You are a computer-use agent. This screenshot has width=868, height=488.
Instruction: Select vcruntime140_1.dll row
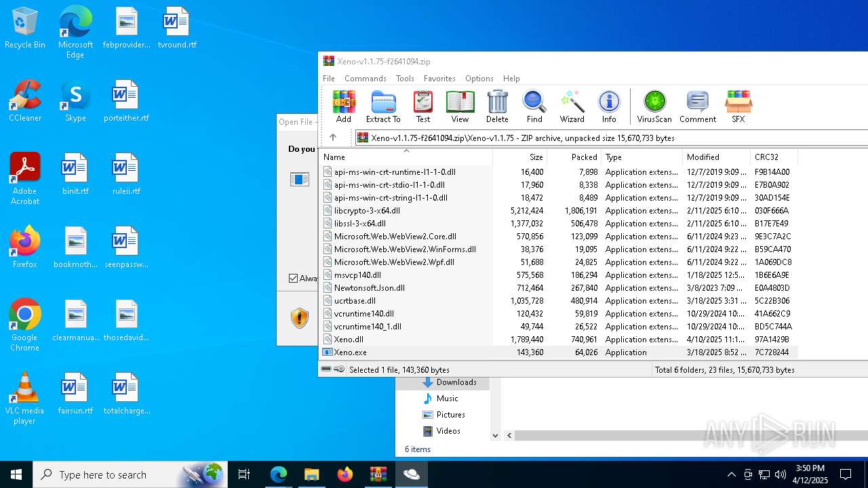(559, 327)
